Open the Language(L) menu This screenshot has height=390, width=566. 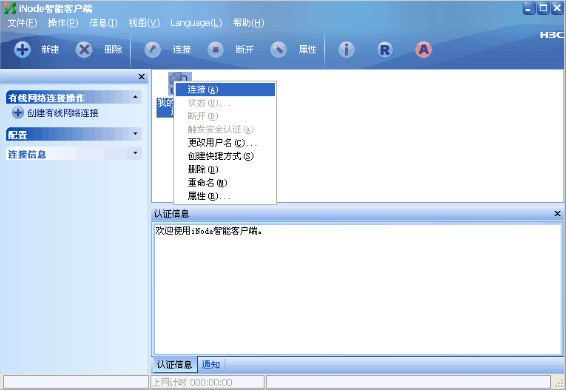point(196,23)
